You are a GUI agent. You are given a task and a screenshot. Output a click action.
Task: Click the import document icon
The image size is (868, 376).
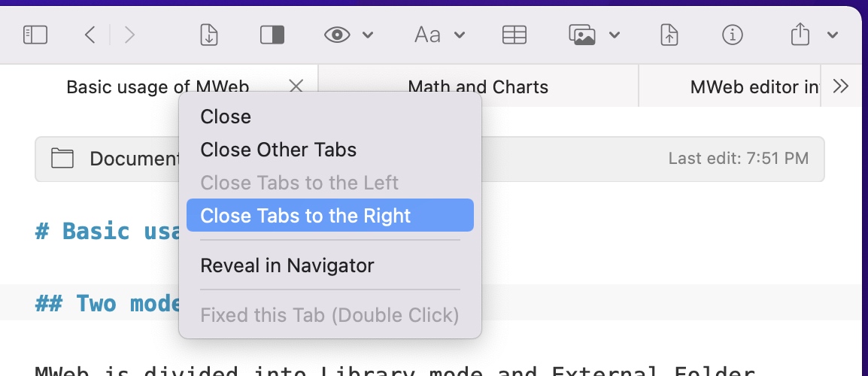pyautogui.click(x=209, y=35)
